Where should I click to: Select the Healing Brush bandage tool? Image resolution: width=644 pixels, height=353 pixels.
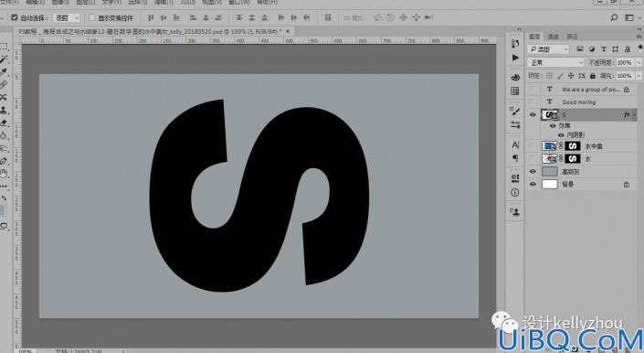point(4,85)
